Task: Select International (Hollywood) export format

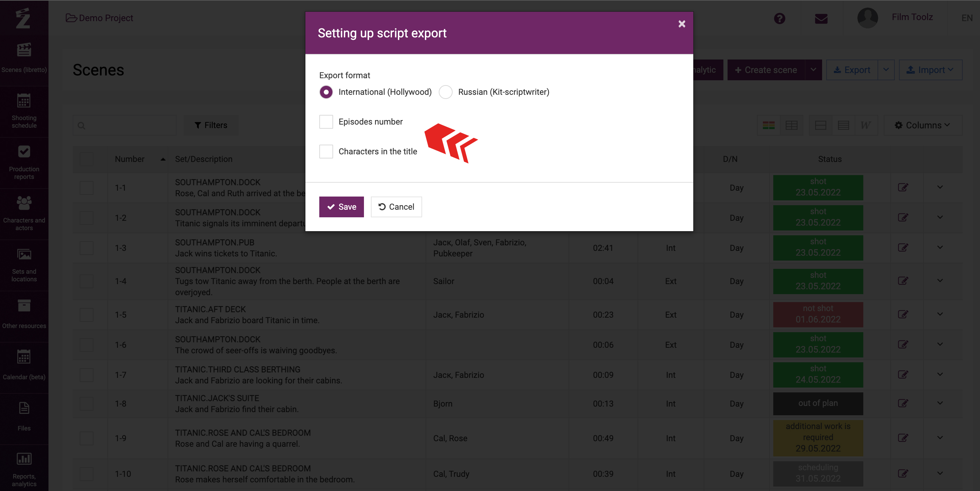Action: tap(326, 92)
